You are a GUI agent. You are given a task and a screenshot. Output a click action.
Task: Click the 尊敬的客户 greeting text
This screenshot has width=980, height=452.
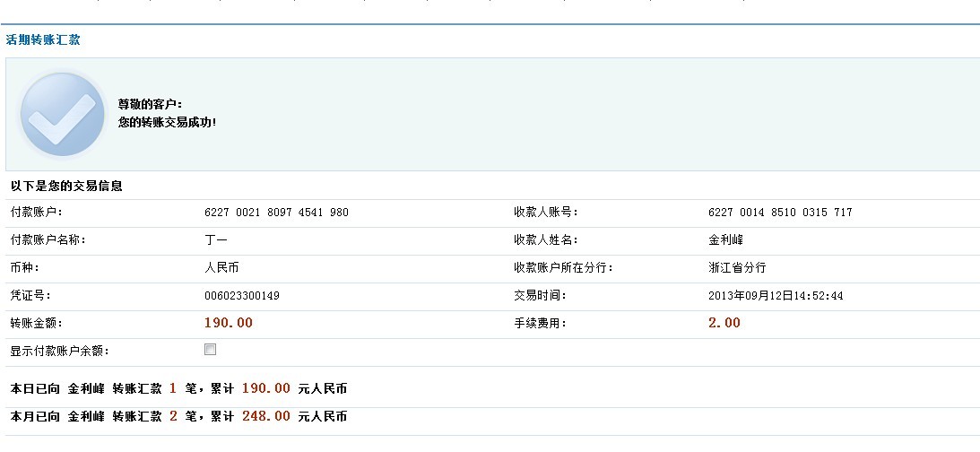150,105
